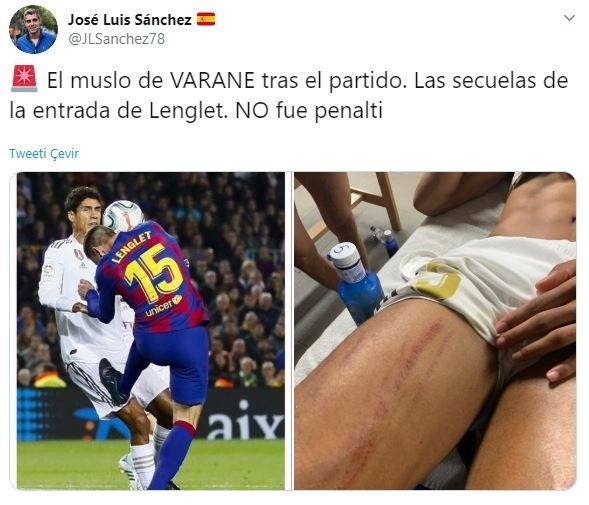Click the Tweeti Çevir translate link
Screen dimensions: 589x505
(x=44, y=154)
